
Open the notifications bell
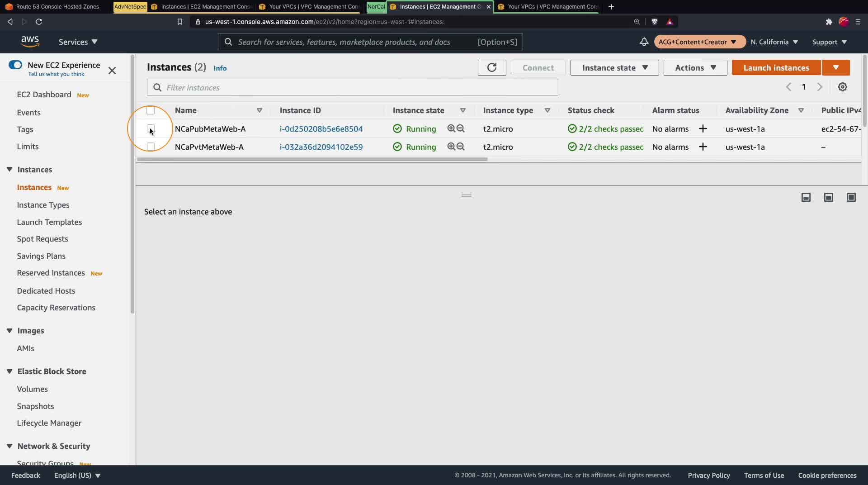(x=644, y=42)
